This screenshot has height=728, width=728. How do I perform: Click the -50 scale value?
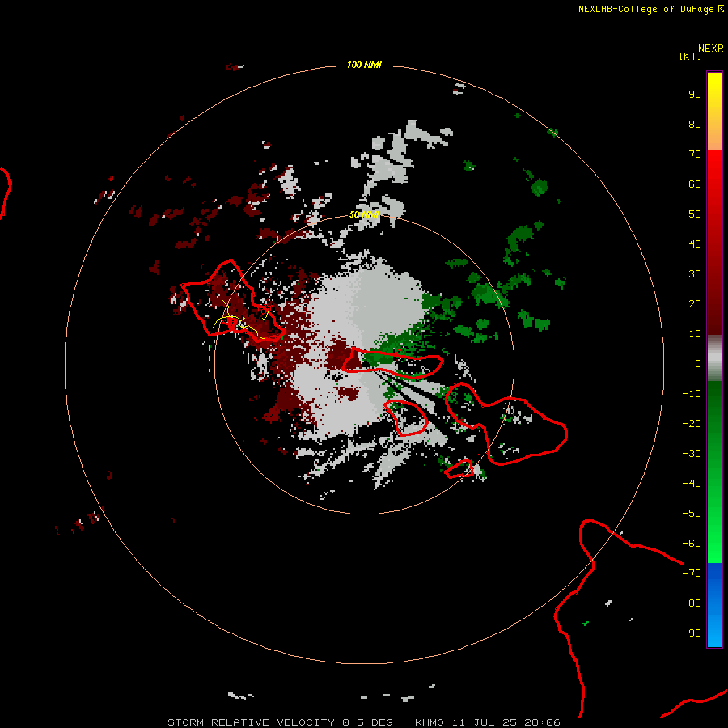692,514
